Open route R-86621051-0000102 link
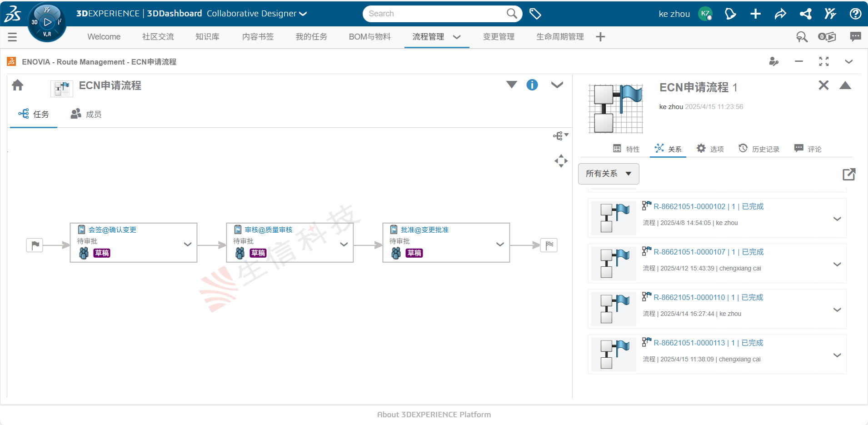Image resolution: width=868 pixels, height=425 pixels. (708, 206)
